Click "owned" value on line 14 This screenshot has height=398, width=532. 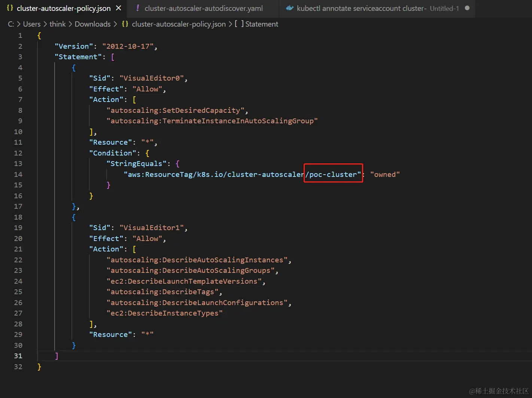click(385, 175)
